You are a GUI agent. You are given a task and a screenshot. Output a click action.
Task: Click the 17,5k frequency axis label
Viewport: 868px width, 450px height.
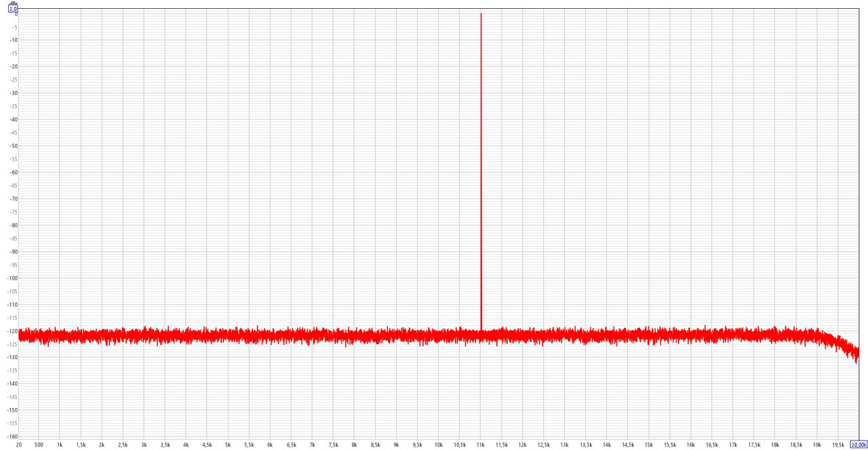(x=754, y=445)
